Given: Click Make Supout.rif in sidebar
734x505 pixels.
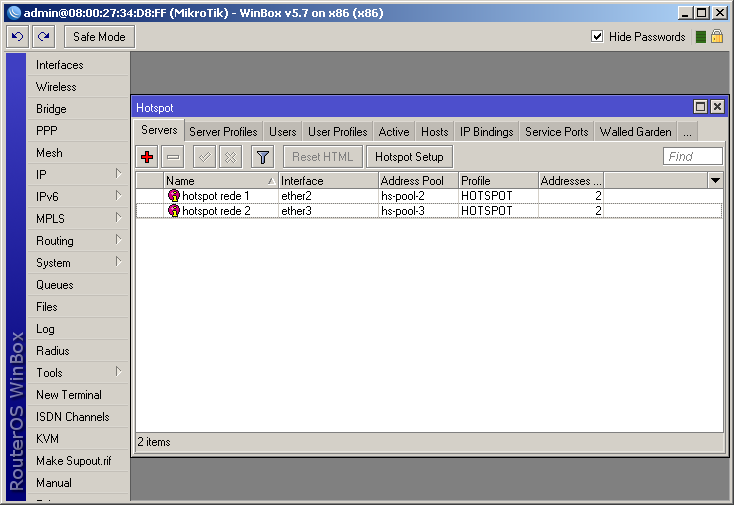Looking at the screenshot, I should coord(78,461).
